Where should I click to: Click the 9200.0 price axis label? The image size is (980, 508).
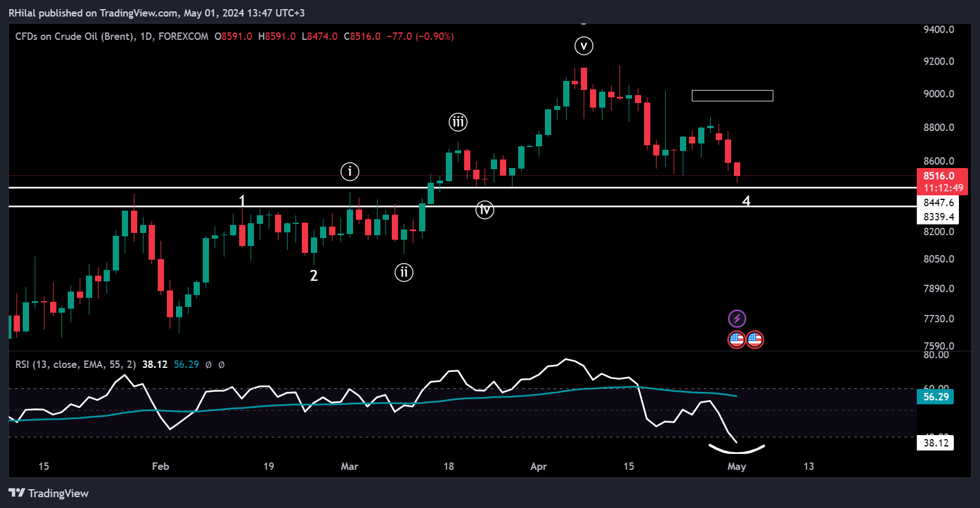pyautogui.click(x=938, y=62)
